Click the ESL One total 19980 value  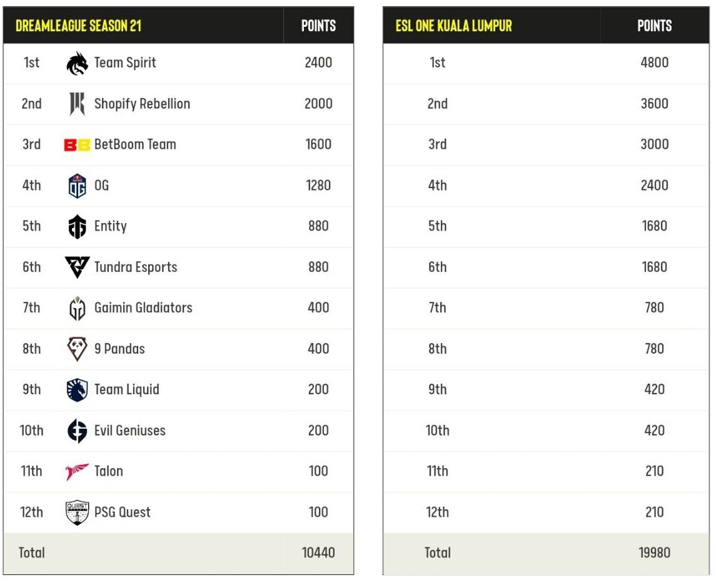pos(654,552)
